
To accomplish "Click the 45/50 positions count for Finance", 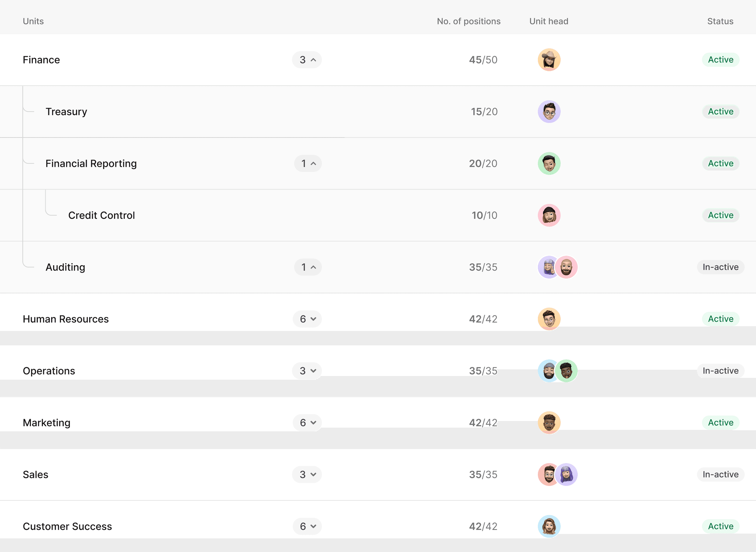I will 484,59.
